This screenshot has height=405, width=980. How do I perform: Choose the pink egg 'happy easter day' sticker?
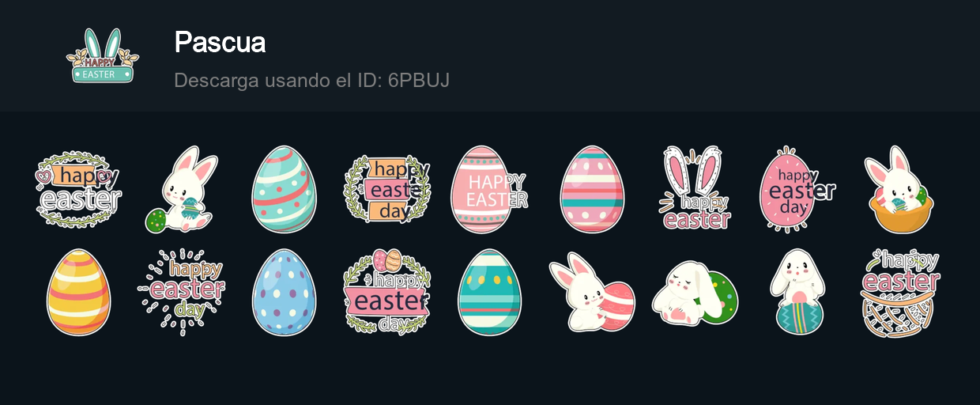click(x=797, y=190)
